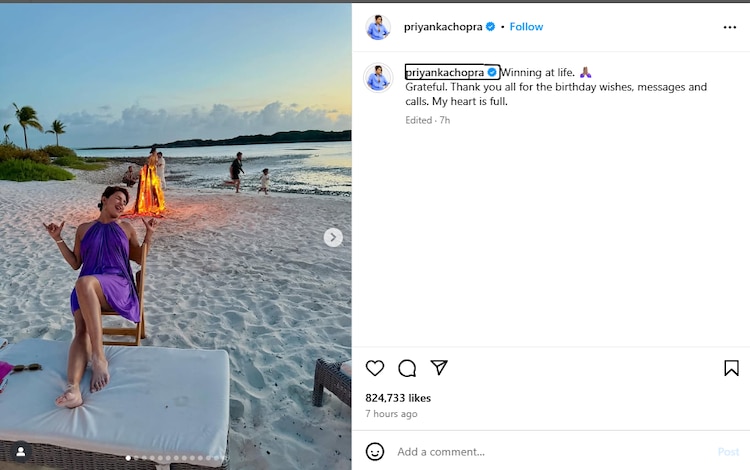Share the post via paper plane icon
This screenshot has height=470, width=750.
[x=439, y=368]
